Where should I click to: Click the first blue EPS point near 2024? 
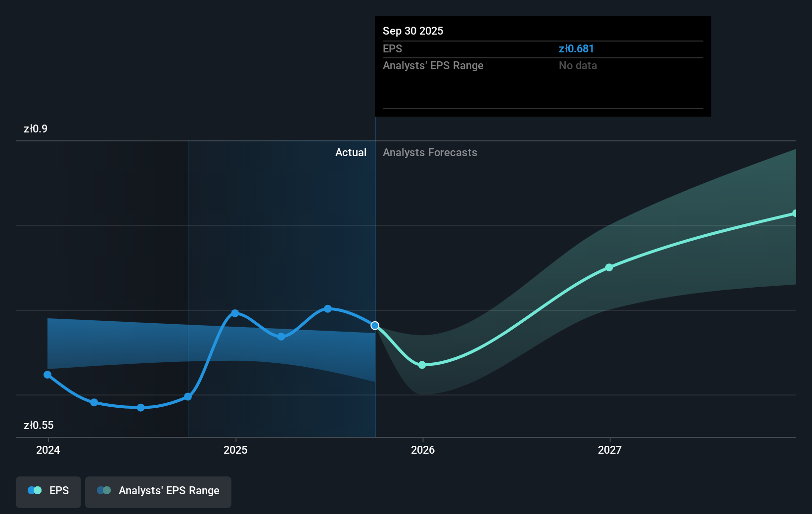click(x=47, y=375)
